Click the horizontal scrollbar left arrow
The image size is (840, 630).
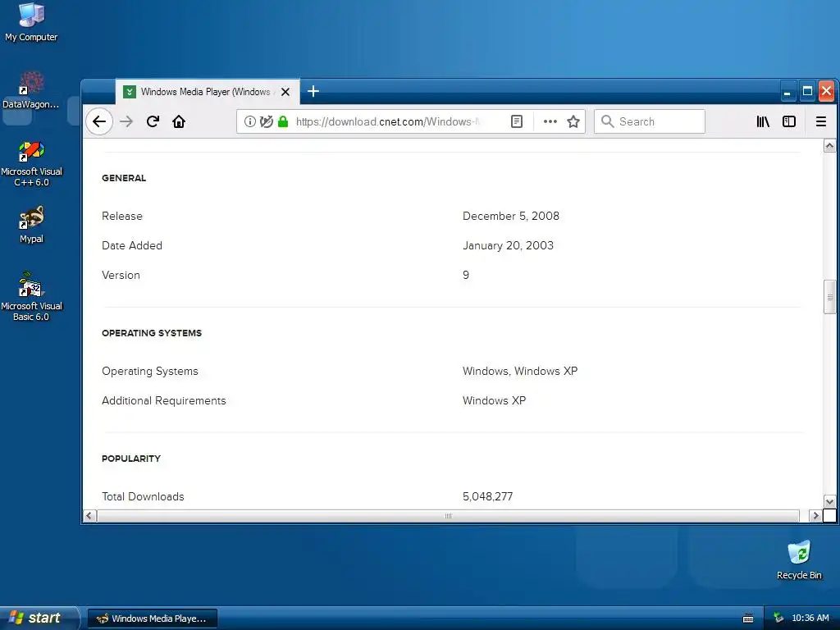pyautogui.click(x=89, y=516)
